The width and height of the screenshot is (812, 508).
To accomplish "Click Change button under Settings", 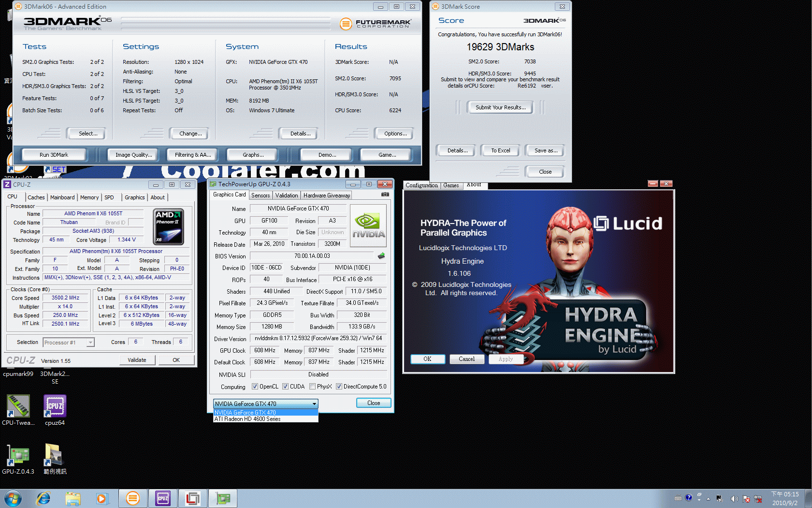I will pyautogui.click(x=190, y=134).
